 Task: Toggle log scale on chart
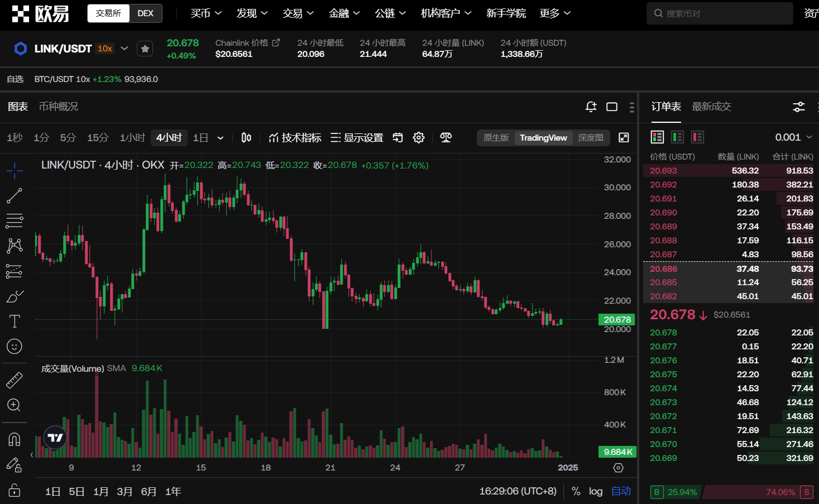[596, 491]
